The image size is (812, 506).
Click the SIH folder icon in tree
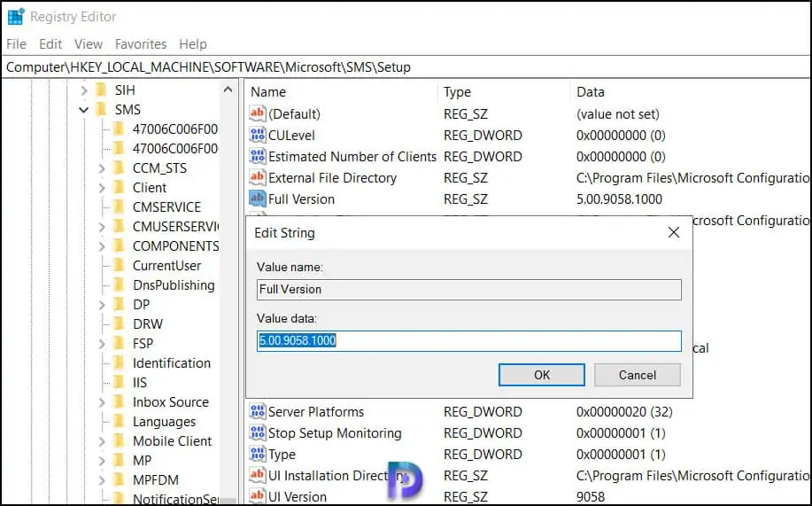[x=102, y=90]
